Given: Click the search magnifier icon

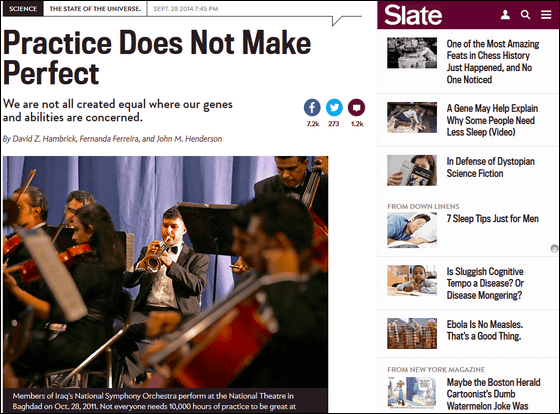Looking at the screenshot, I should pos(525,15).
